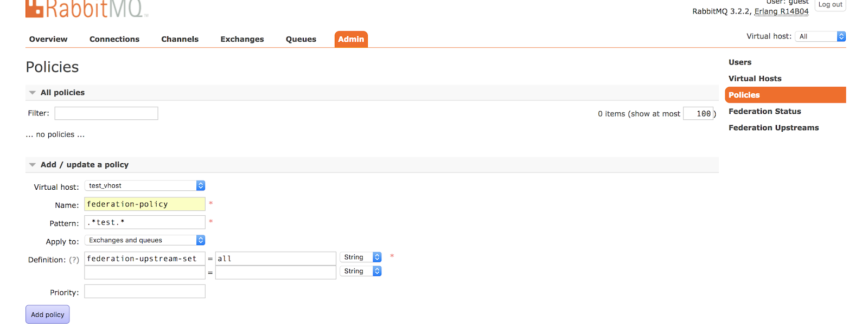Screen dimensions: 868x334
Task: Collapse the All policies section
Action: pyautogui.click(x=32, y=92)
